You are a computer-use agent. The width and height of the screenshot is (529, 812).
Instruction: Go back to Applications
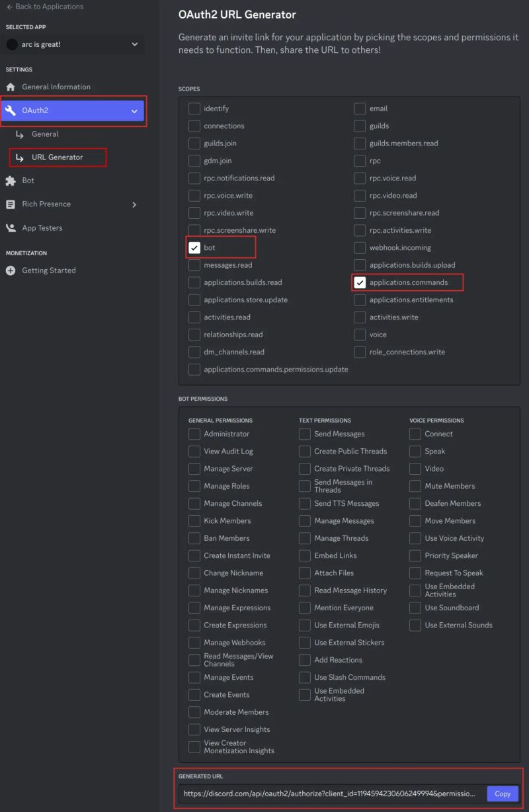tap(44, 7)
